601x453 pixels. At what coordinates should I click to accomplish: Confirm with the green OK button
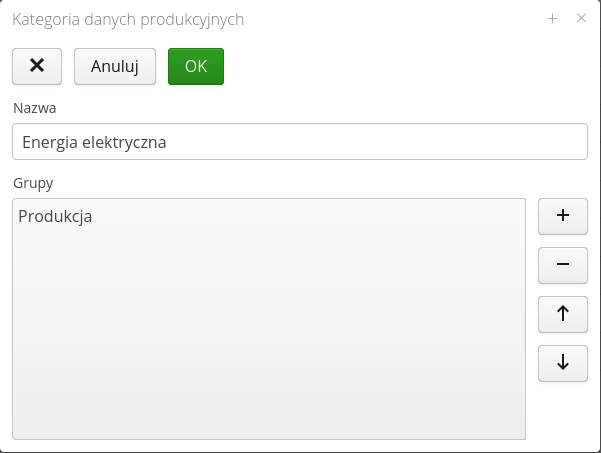click(196, 66)
